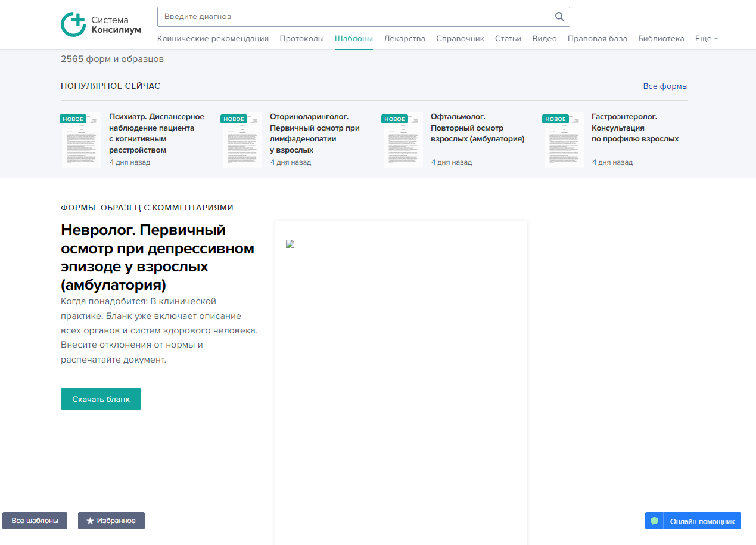Click the Оториноларинголог document thumbnail

tap(242, 140)
